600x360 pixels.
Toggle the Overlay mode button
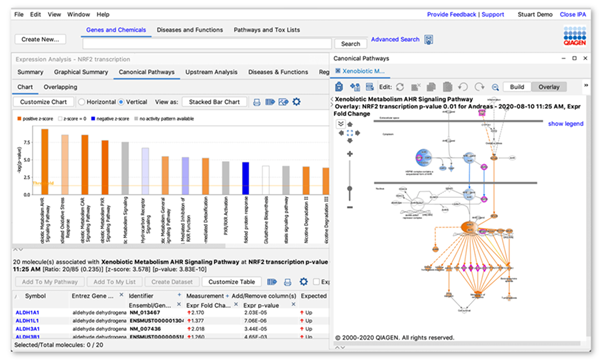[549, 87]
